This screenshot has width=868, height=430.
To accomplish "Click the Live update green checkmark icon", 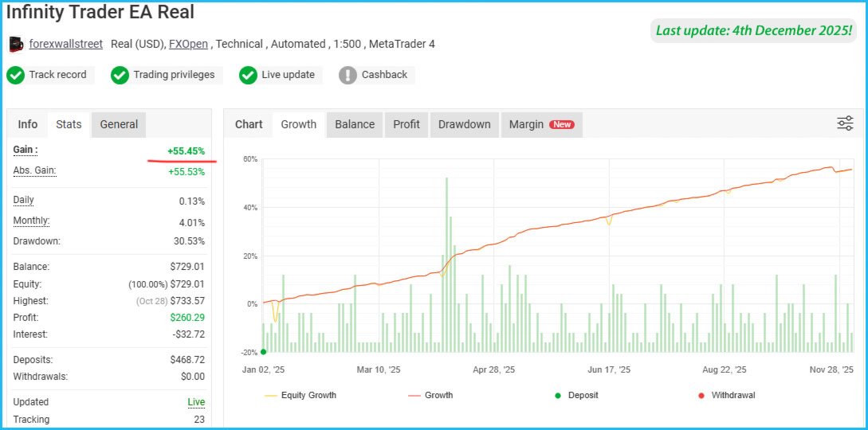I will click(248, 75).
